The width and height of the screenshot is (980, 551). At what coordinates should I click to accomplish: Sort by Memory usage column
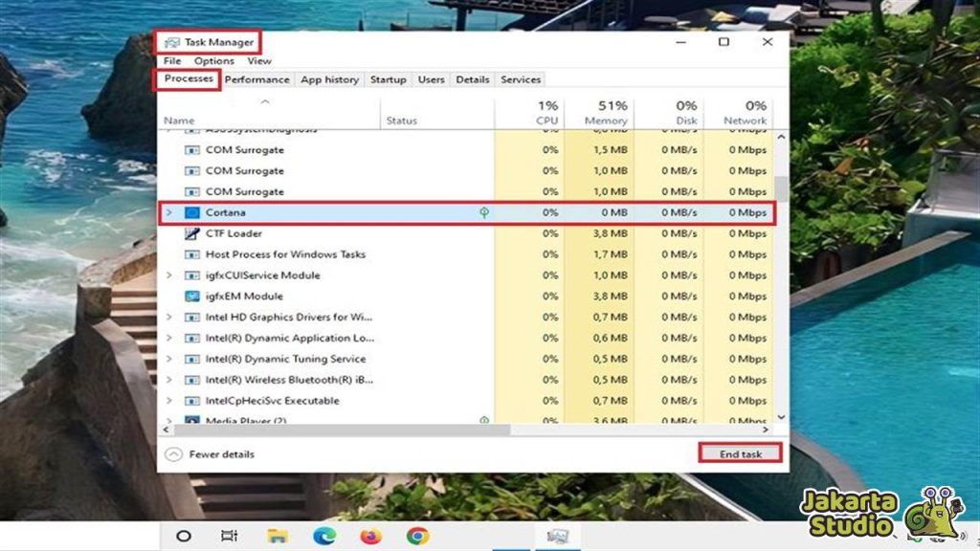[x=599, y=115]
